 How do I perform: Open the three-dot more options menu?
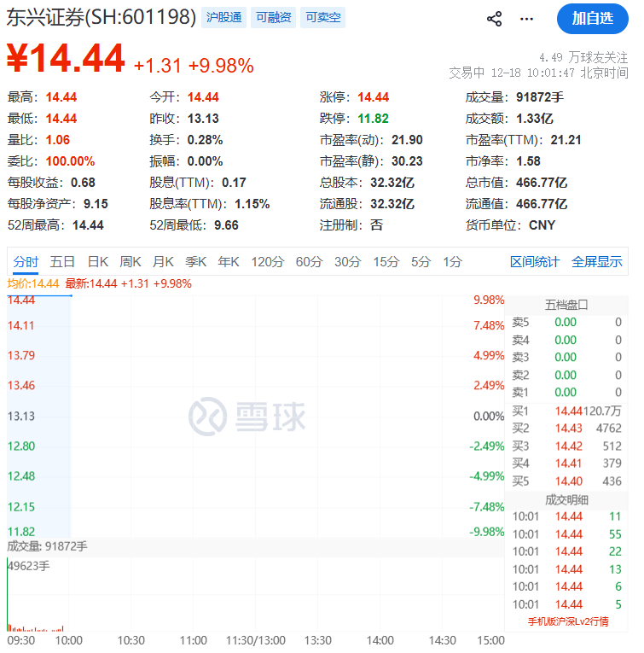point(526,18)
